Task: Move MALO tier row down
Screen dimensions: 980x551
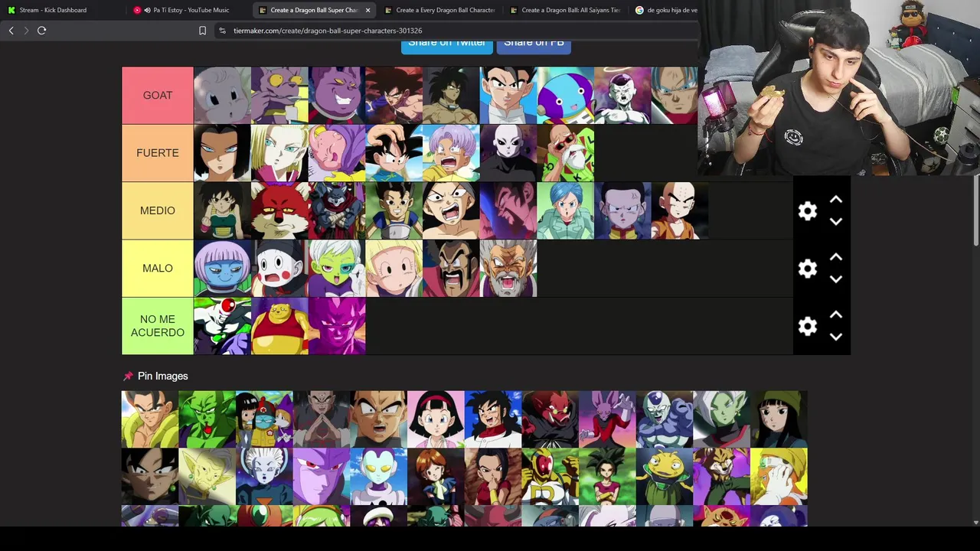Action: (836, 279)
